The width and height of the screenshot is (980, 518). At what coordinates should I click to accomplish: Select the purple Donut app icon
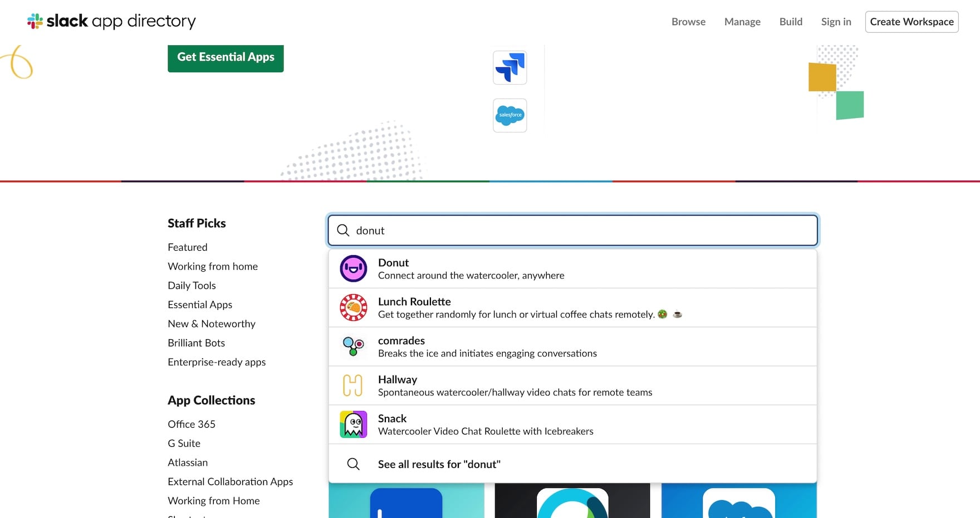[354, 268]
